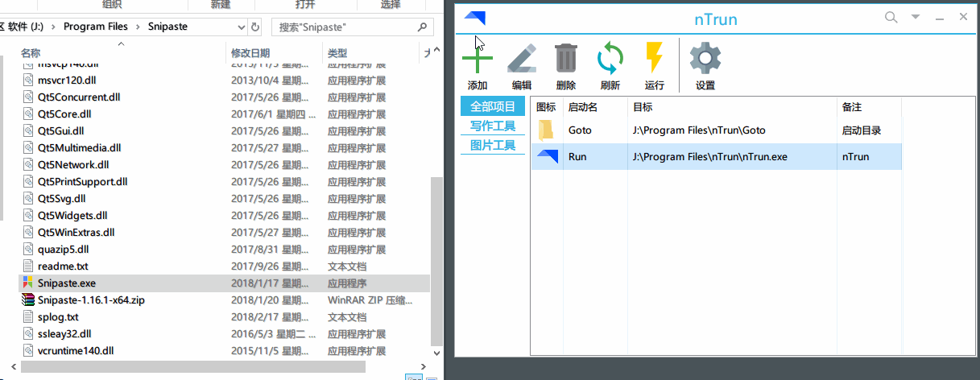Click the path J:\Program Files\nTrun\nTrun.exe
Screen dimensions: 980x380
click(x=710, y=157)
